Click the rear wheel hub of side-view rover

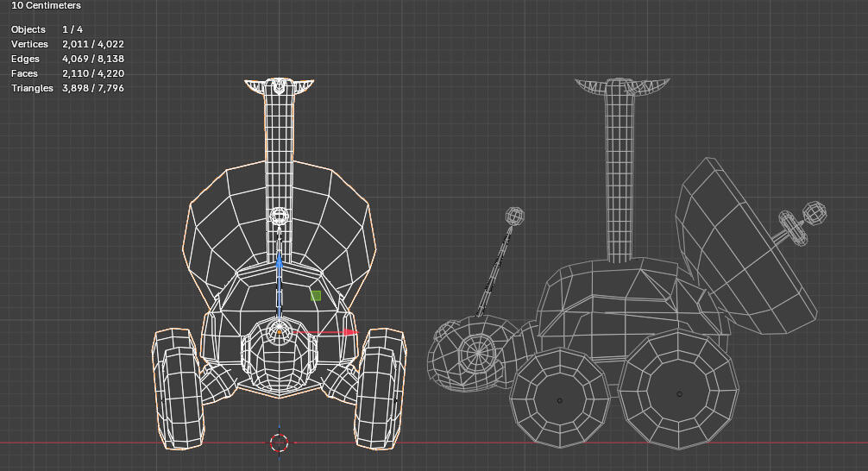[x=679, y=394]
